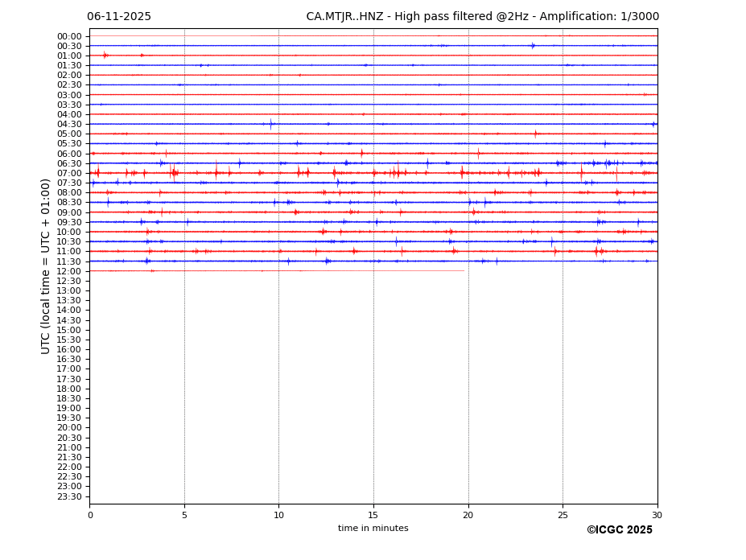Screen dimensions: 746x560
Task: Click the 20 minute x-axis tick label
Action: click(468, 515)
